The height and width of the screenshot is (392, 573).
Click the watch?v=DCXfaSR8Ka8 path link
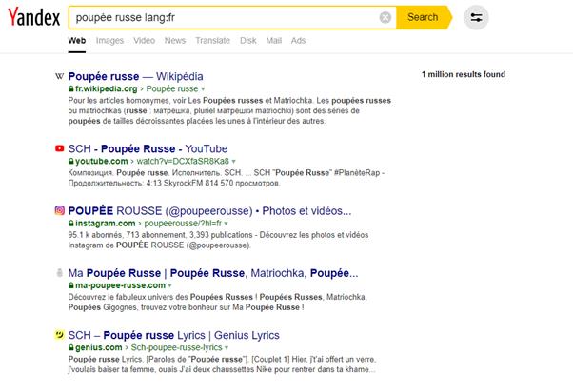(x=183, y=161)
